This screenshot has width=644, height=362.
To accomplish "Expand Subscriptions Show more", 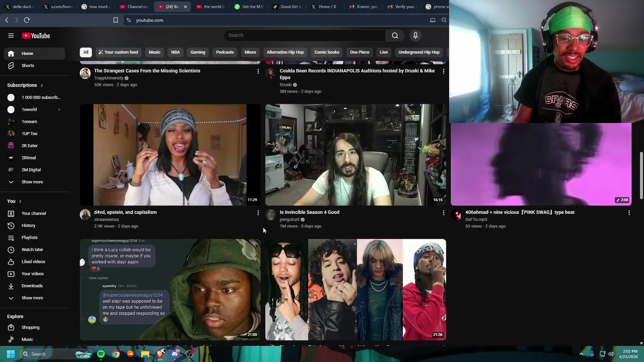I will click(x=33, y=182).
